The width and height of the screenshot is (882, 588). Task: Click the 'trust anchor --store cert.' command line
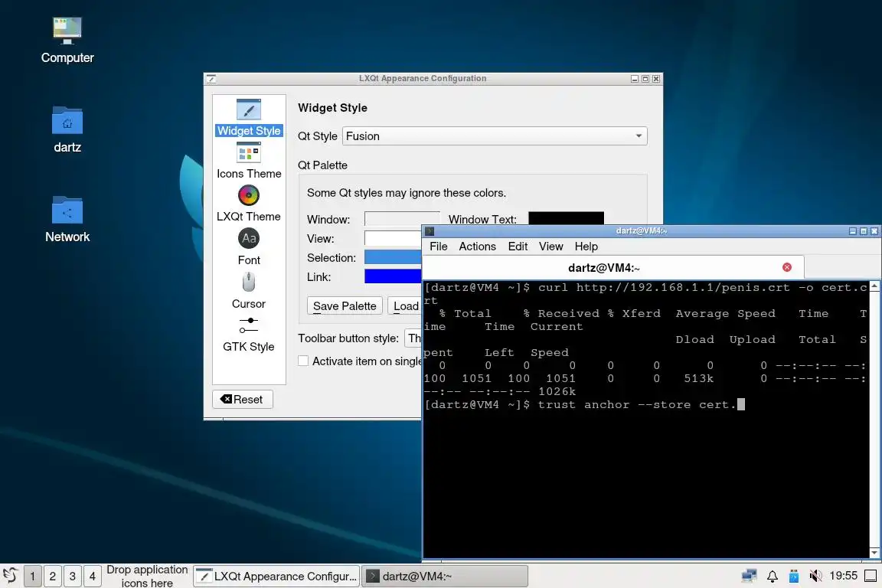[637, 404]
